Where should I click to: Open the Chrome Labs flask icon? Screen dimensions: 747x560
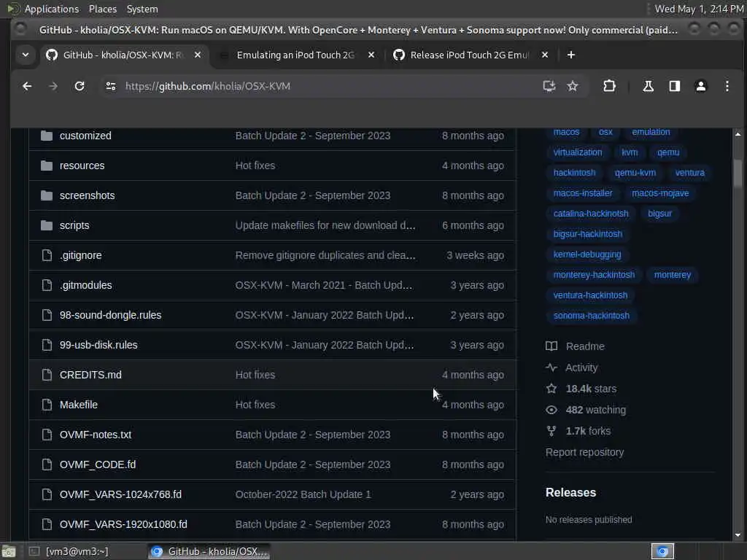648,86
